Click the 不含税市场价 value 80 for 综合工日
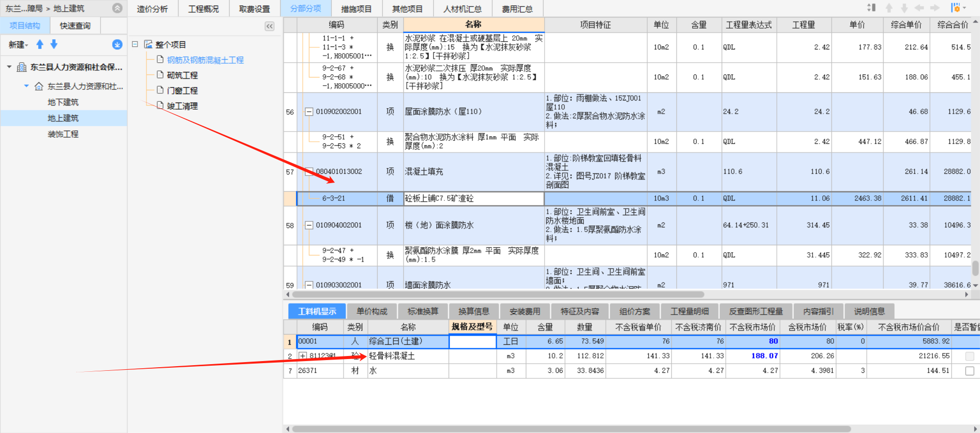The image size is (980, 433). click(x=773, y=341)
